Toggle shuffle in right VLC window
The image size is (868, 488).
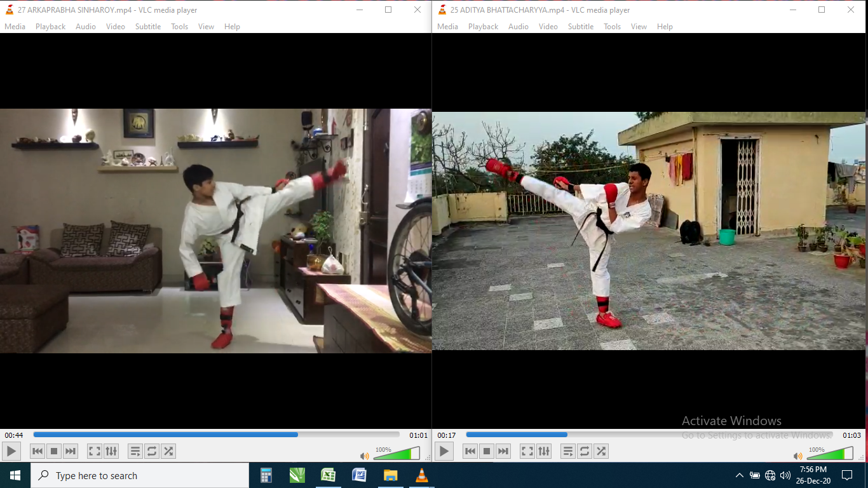point(601,451)
